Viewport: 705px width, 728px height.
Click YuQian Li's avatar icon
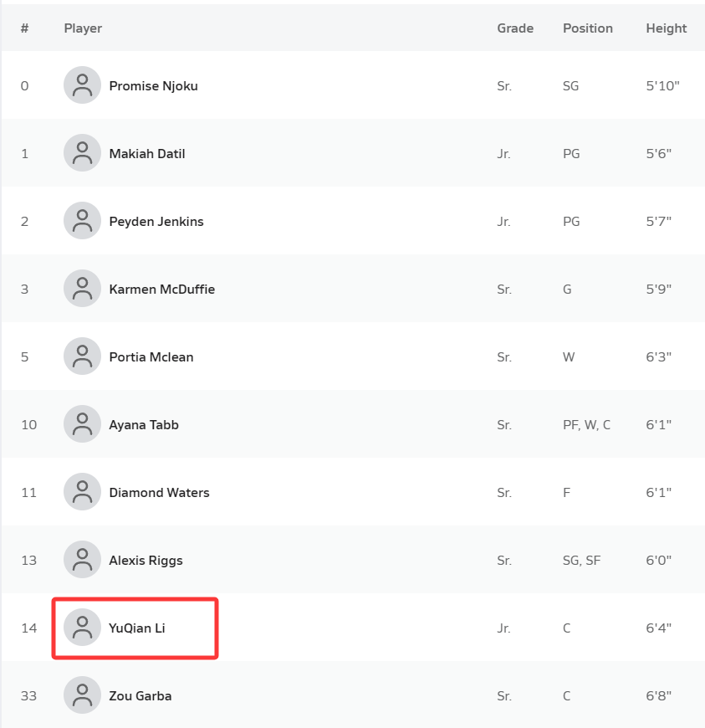click(82, 628)
